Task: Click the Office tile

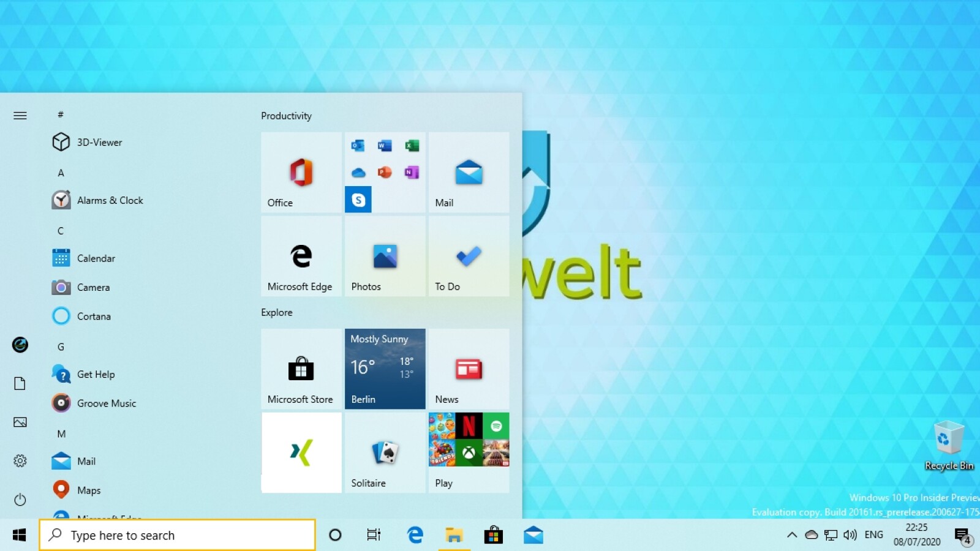Action: tap(301, 172)
